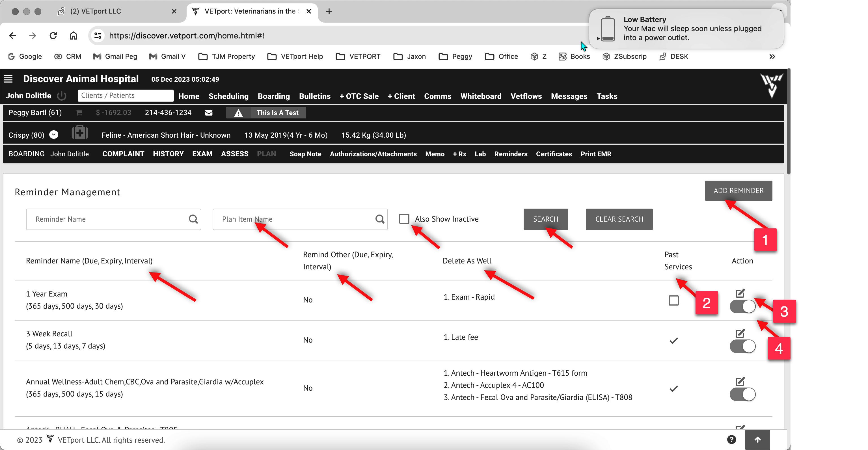The width and height of the screenshot is (868, 450).
Task: Edit the 1 Year Exam reminder
Action: [x=740, y=293]
